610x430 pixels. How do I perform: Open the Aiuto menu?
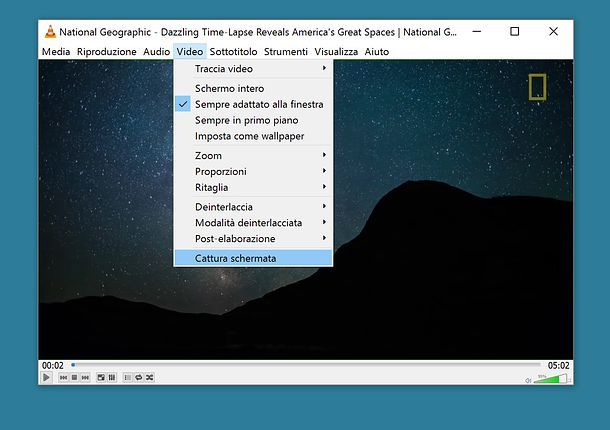(377, 52)
